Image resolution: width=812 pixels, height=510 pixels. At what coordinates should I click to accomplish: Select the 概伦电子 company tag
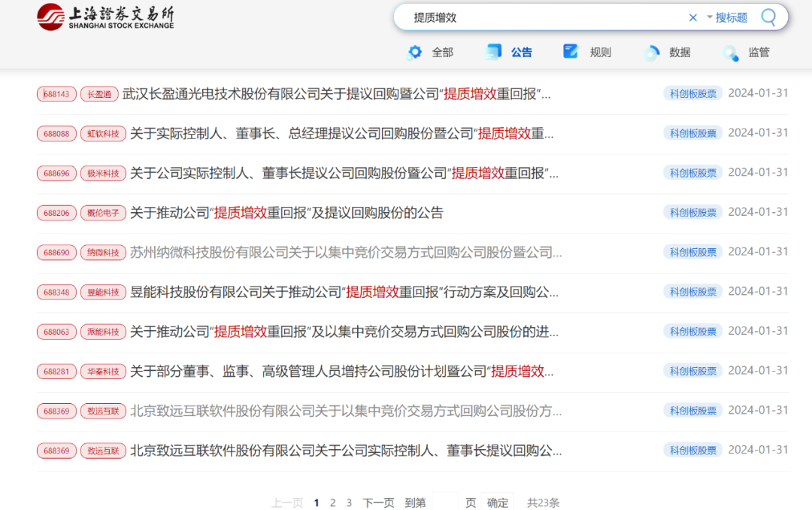coord(103,213)
